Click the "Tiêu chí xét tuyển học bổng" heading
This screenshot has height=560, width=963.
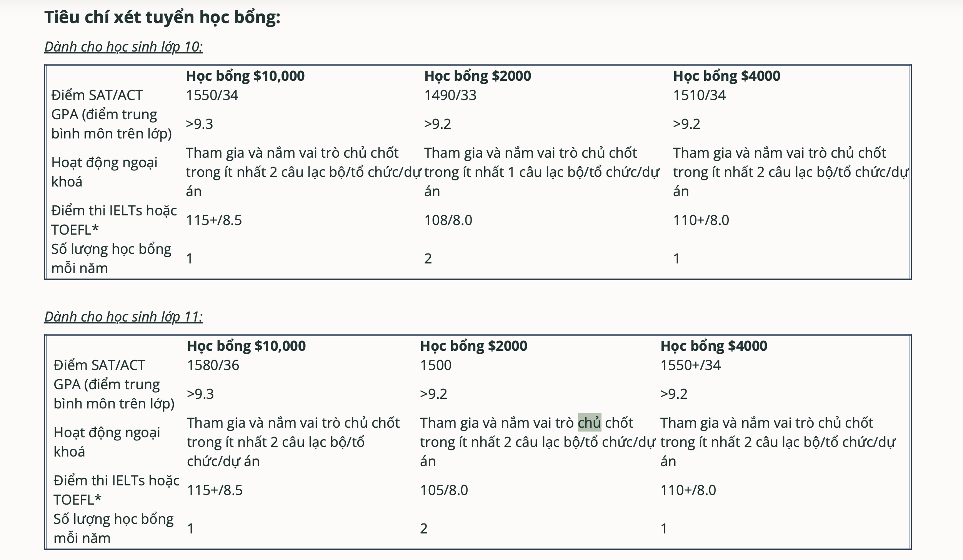click(x=162, y=18)
